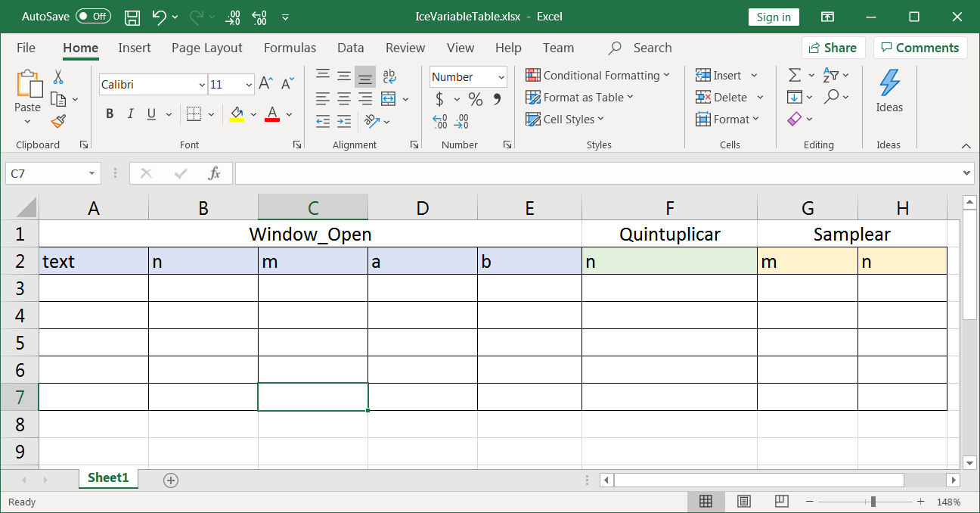Image resolution: width=980 pixels, height=513 pixels.
Task: Toggle Underline formatting
Action: 150,114
